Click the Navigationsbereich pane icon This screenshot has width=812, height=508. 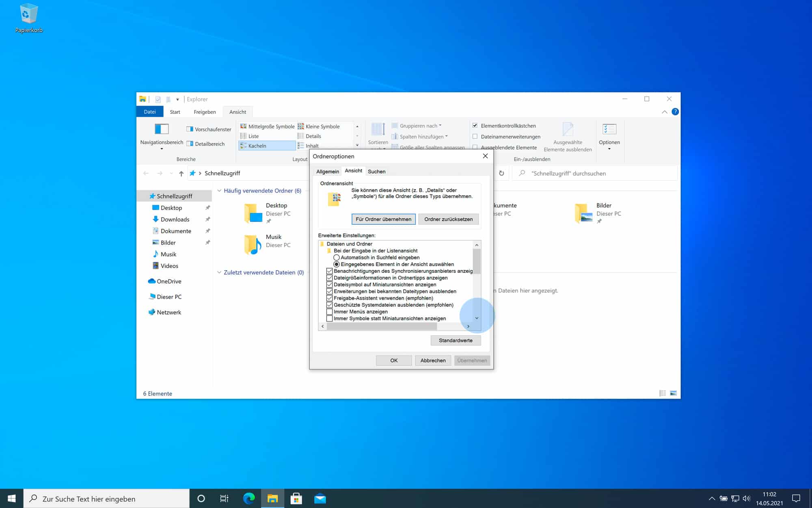pos(162,129)
